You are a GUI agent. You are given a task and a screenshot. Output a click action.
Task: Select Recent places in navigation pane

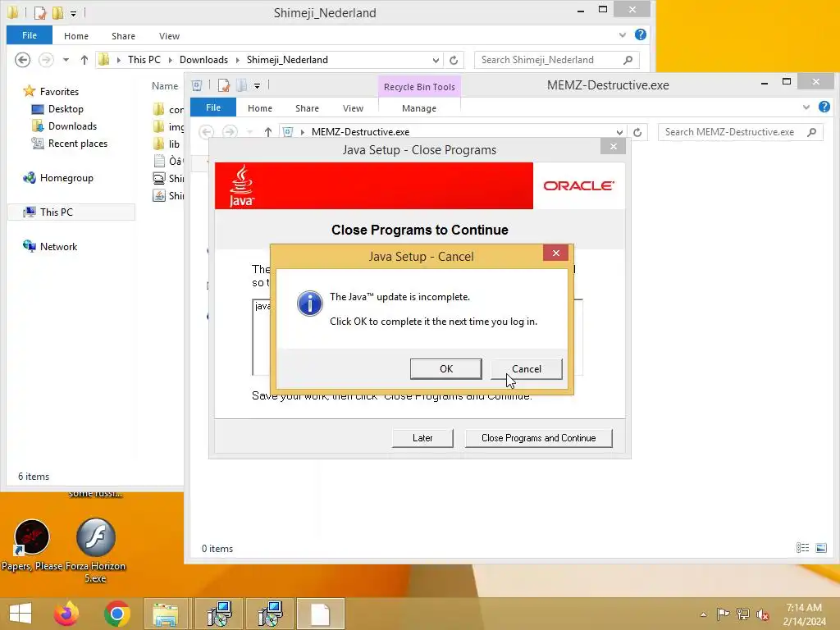(78, 144)
